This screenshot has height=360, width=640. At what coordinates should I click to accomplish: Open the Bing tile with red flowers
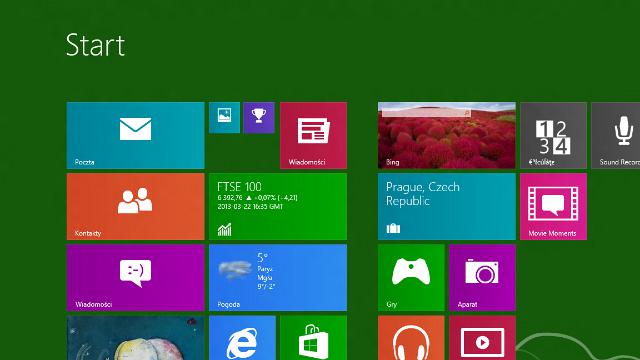(x=447, y=136)
